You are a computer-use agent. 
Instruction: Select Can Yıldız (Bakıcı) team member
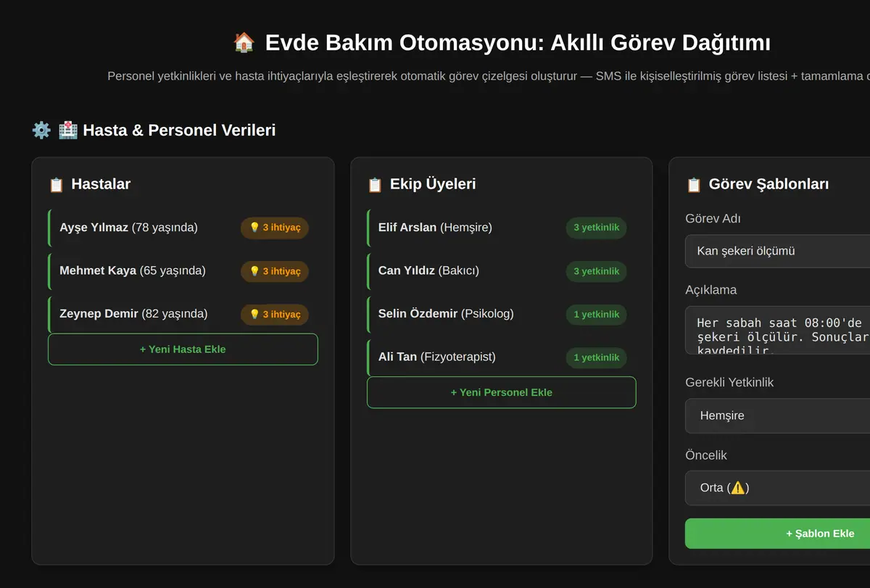(x=502, y=271)
